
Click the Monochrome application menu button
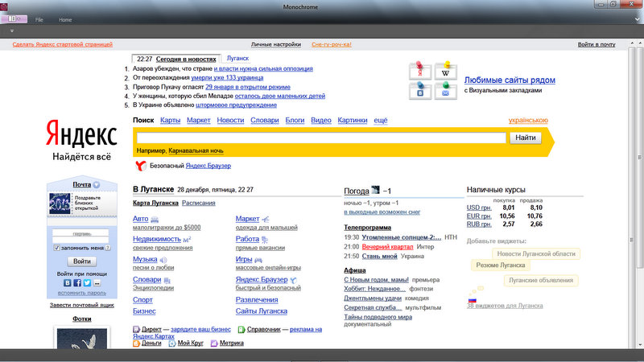click(14, 19)
